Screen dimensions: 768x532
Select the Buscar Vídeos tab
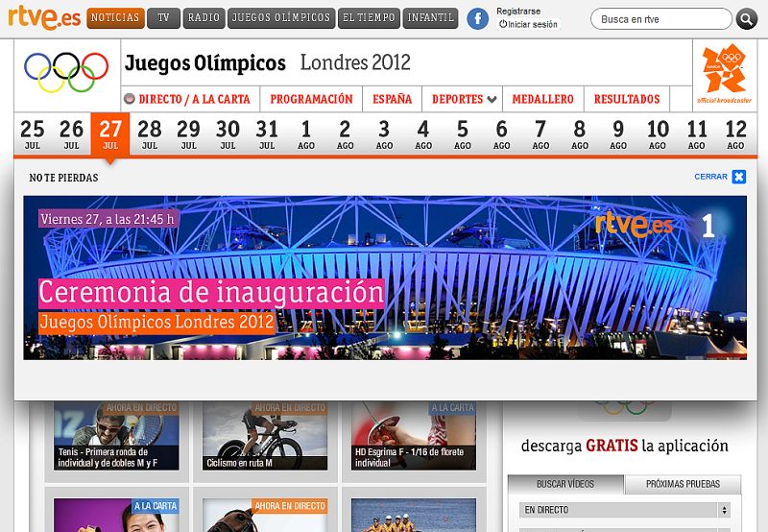coord(565,484)
